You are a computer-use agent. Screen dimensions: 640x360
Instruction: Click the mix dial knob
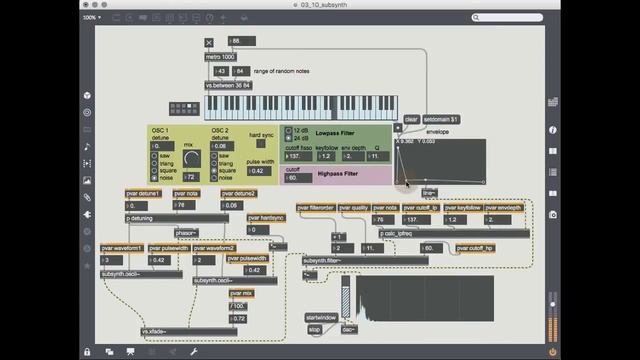[x=191, y=159]
